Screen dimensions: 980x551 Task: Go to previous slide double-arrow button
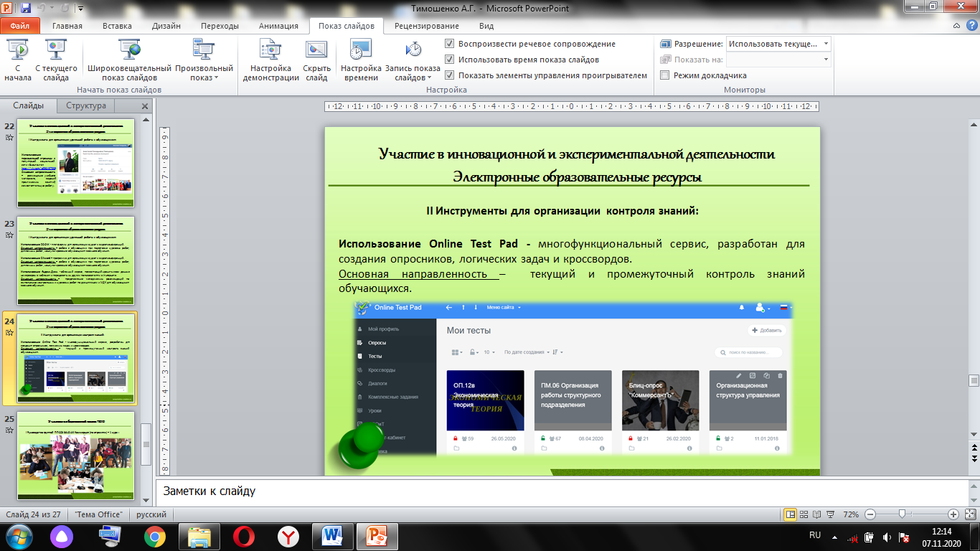point(974,446)
